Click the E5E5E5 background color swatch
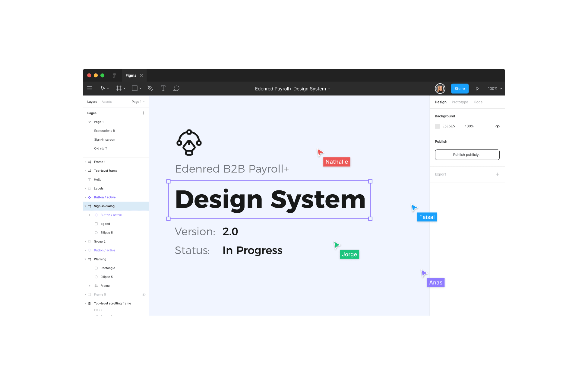588x385 pixels. click(x=437, y=126)
